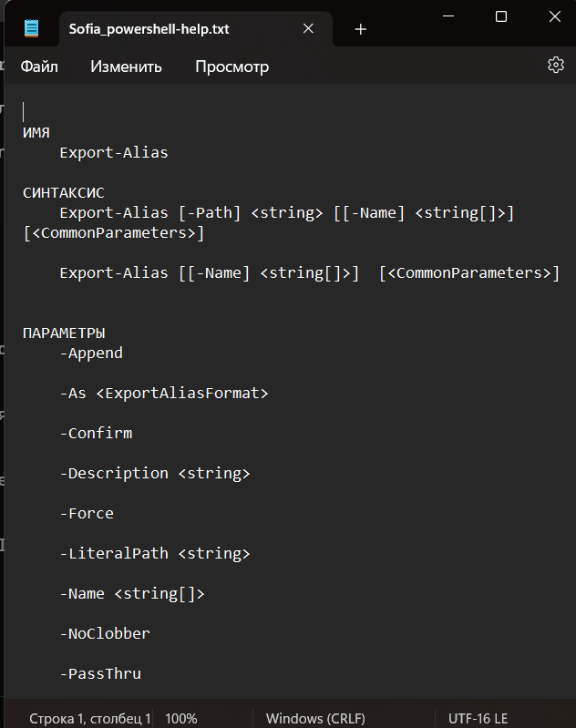Click the Строка 1, столбец 1 indicator
The height and width of the screenshot is (728, 576).
(89, 718)
